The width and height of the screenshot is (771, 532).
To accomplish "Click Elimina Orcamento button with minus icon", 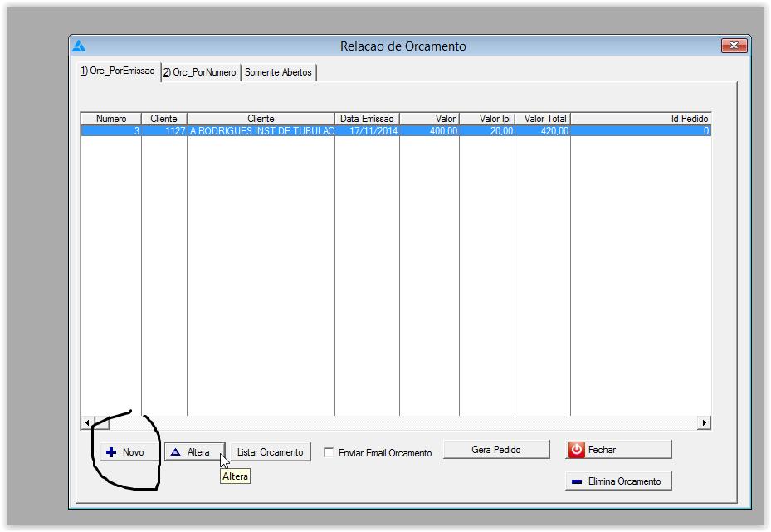I will [618, 481].
